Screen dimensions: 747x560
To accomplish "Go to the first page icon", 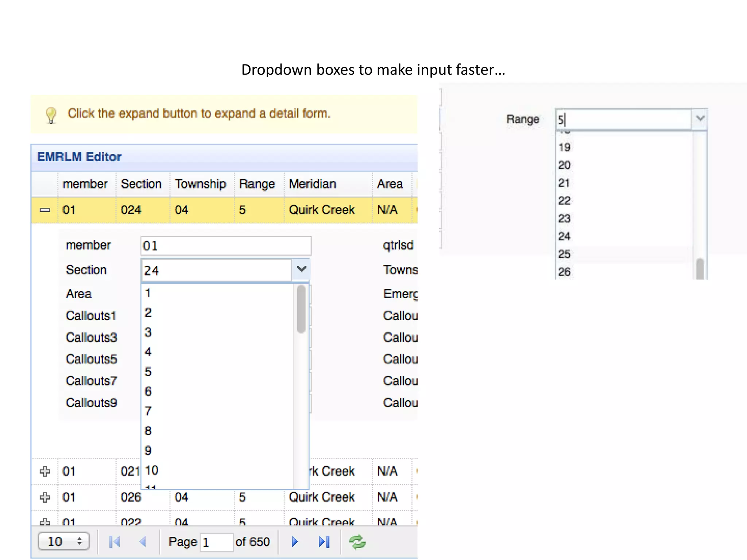I will pos(115,542).
